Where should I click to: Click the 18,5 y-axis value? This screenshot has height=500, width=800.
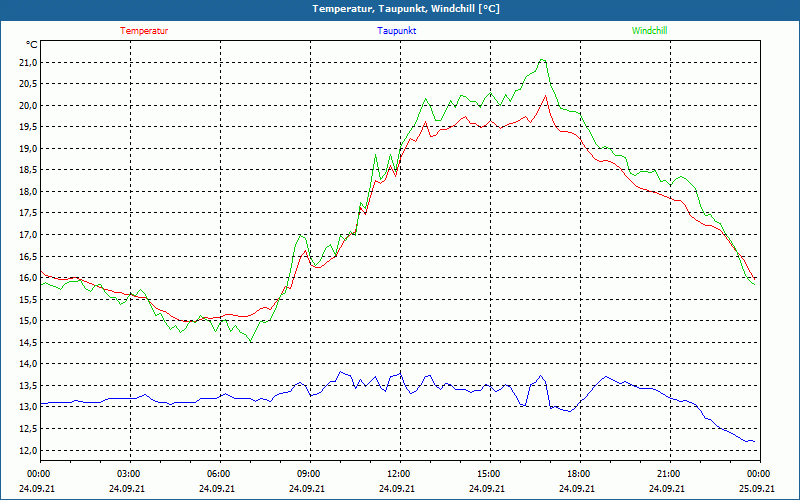[28, 170]
